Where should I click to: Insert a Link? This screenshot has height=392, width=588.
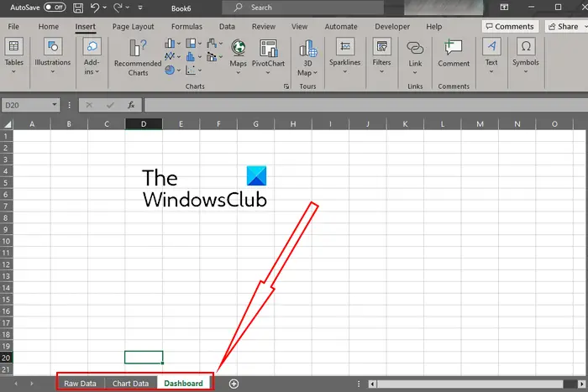pyautogui.click(x=415, y=56)
